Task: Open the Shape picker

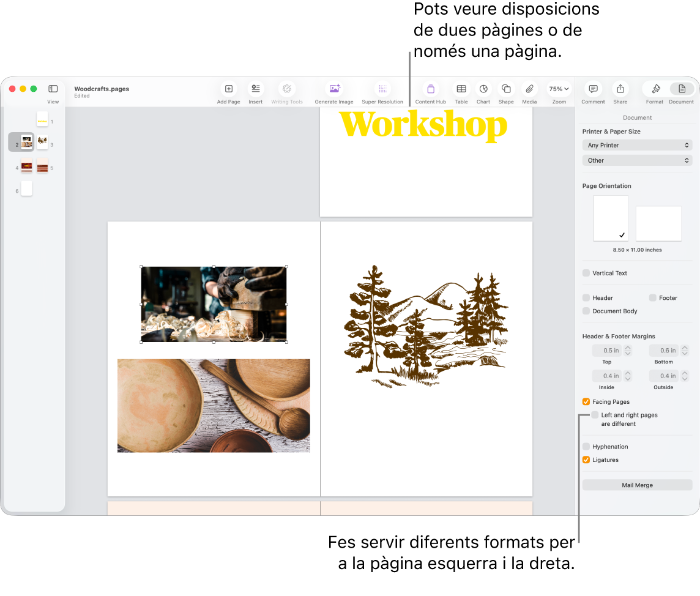Action: pos(505,89)
